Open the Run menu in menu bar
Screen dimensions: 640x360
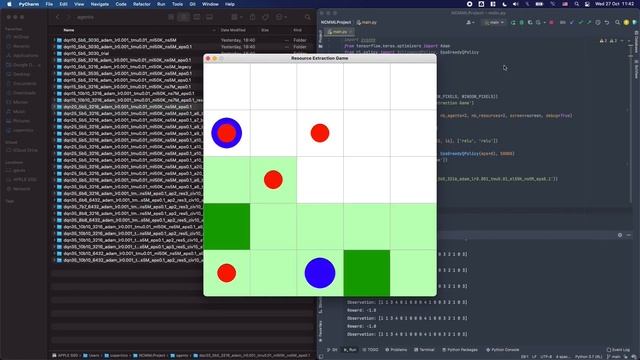(161, 4)
